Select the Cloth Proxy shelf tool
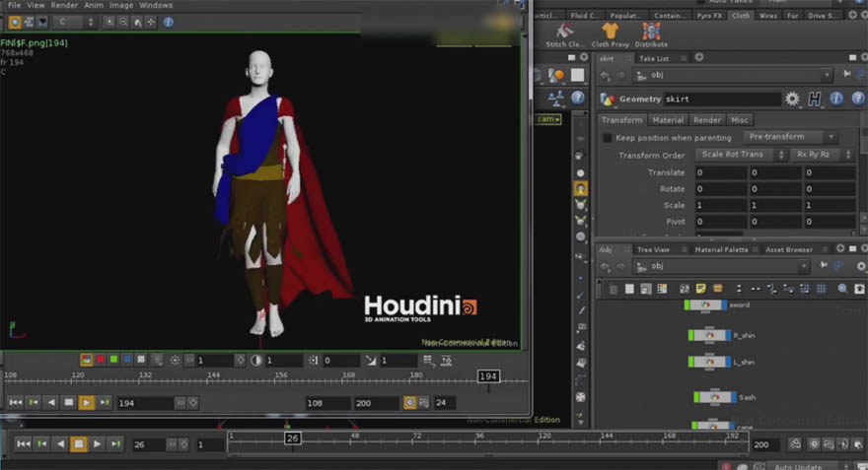Image resolution: width=868 pixels, height=470 pixels. (x=610, y=35)
